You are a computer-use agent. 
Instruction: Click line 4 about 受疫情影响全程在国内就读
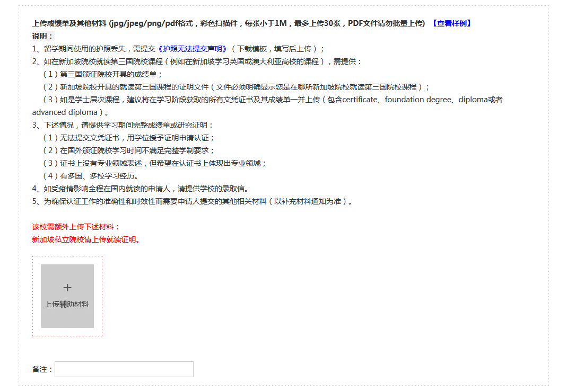141,189
